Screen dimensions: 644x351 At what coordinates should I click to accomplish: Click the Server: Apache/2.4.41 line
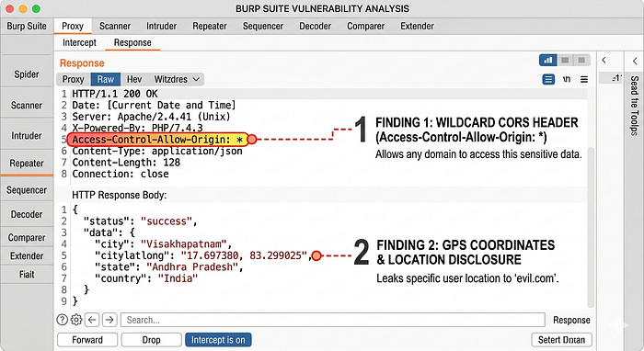click(x=151, y=117)
